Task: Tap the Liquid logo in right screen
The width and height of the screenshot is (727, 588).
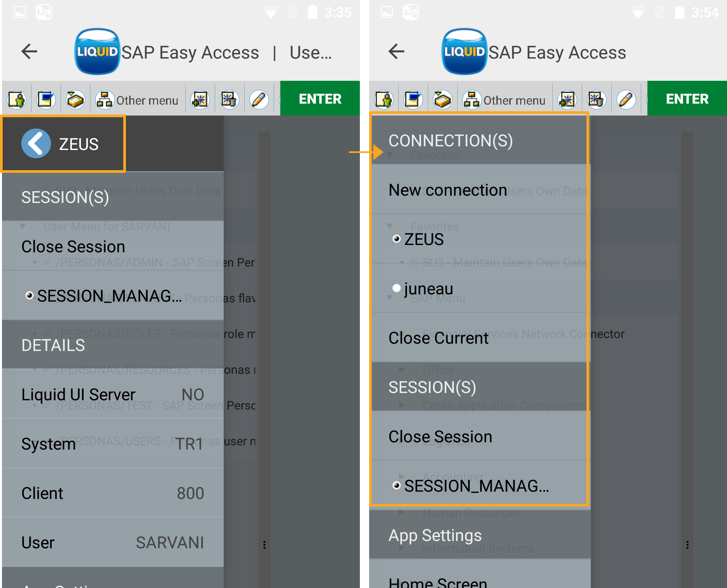Action: (x=464, y=52)
